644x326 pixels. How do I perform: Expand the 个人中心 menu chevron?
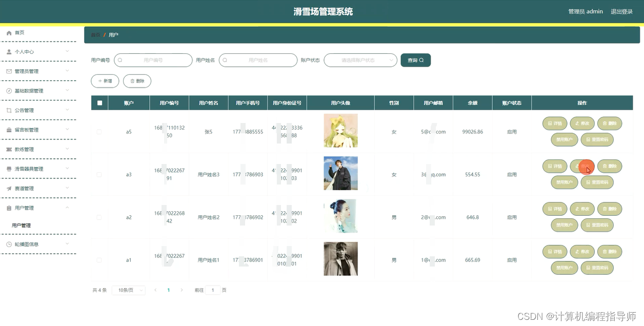(67, 51)
